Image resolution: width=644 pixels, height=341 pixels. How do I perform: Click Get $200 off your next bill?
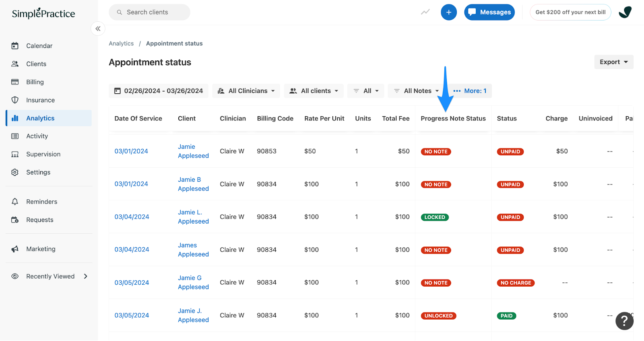pos(570,12)
